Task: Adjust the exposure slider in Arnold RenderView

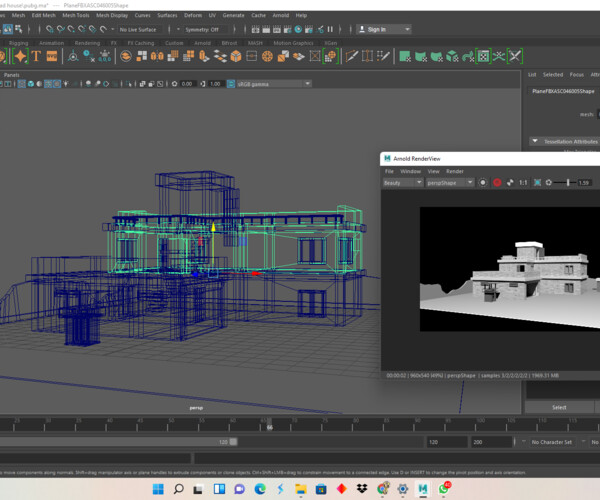Action: [x=568, y=183]
